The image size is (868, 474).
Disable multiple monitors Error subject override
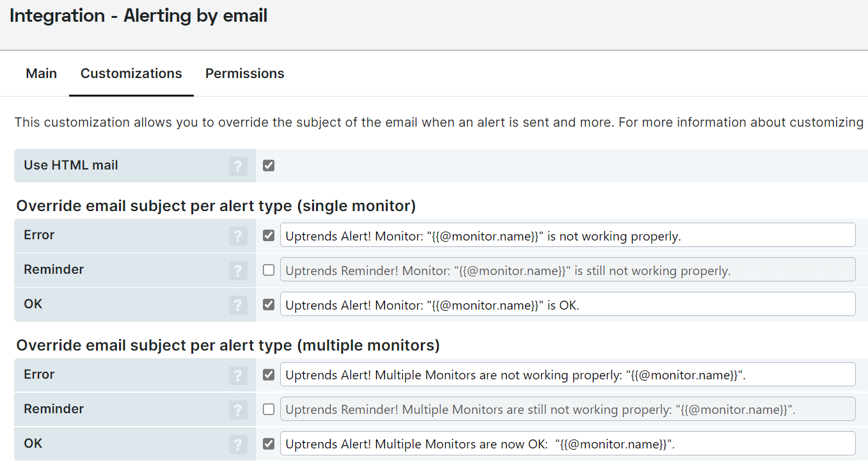click(269, 375)
